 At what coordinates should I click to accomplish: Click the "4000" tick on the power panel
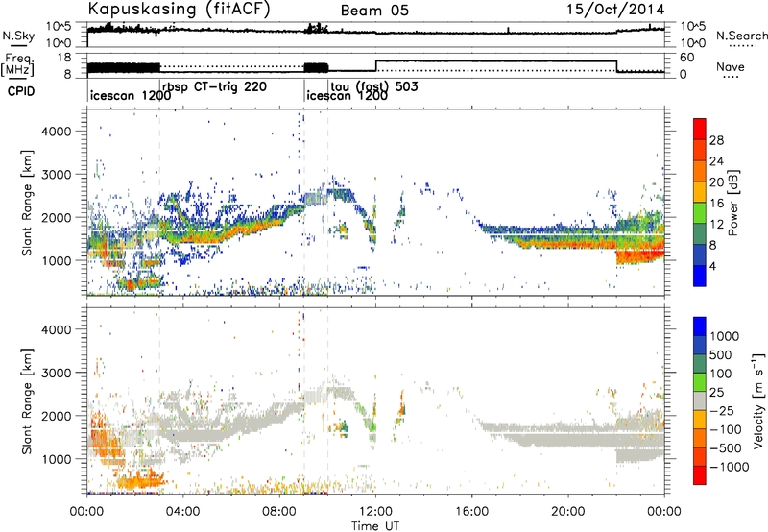tap(57, 131)
